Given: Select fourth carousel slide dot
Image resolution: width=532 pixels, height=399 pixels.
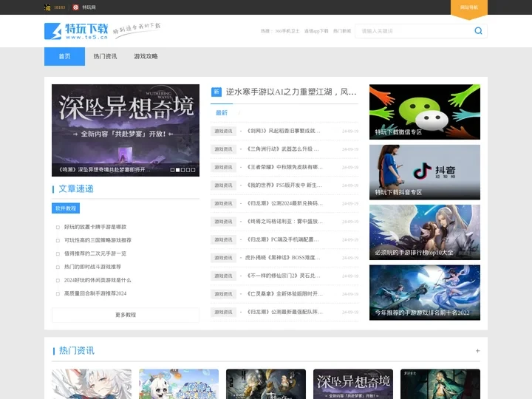Looking at the screenshot, I should pos(188,170).
